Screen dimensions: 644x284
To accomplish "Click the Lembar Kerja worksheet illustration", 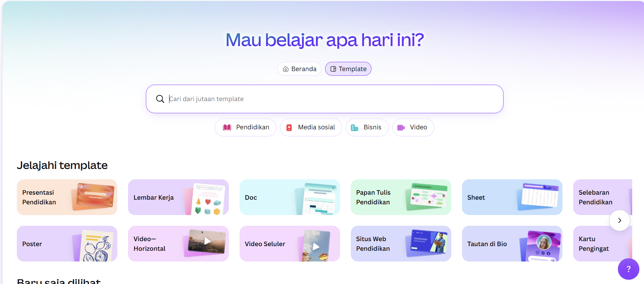I will click(205, 199).
